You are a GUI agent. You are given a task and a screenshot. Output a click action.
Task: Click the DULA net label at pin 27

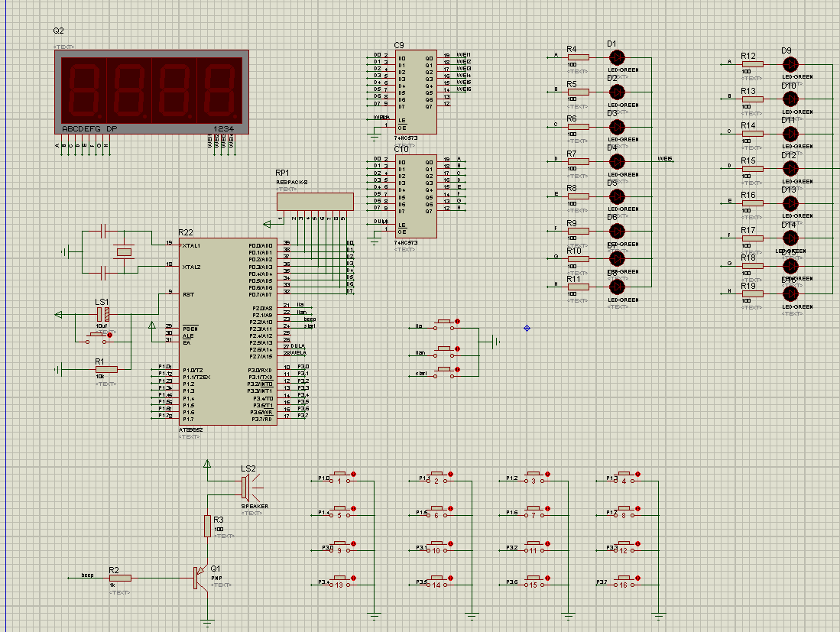297,346
